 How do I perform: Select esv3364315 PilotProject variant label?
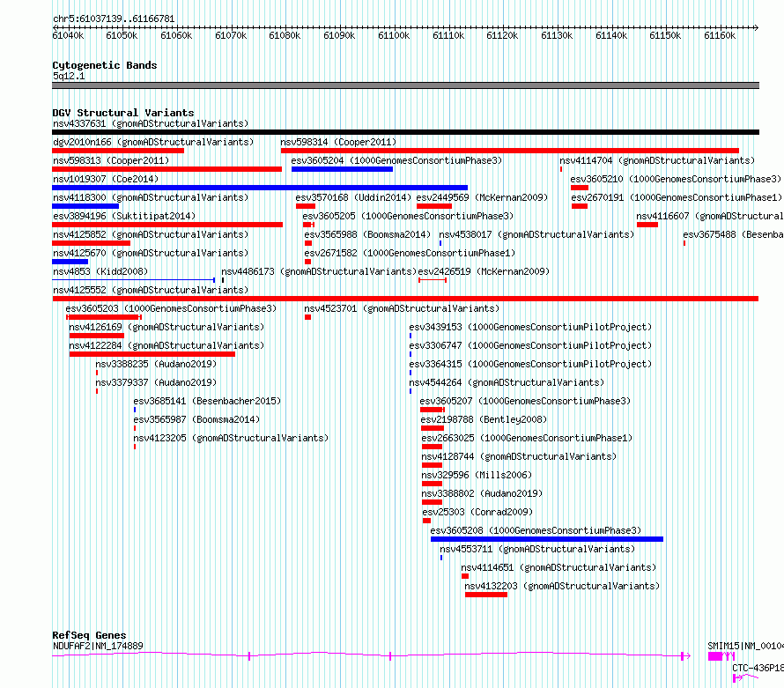pos(530,364)
